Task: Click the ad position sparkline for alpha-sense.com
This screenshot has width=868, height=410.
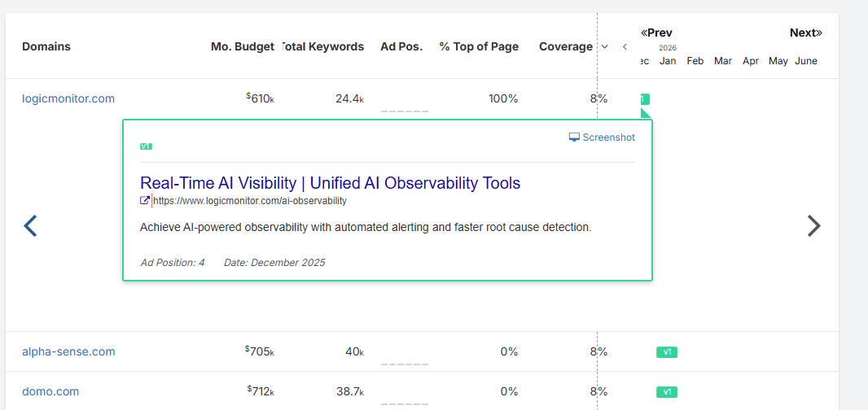Action: 405,364
